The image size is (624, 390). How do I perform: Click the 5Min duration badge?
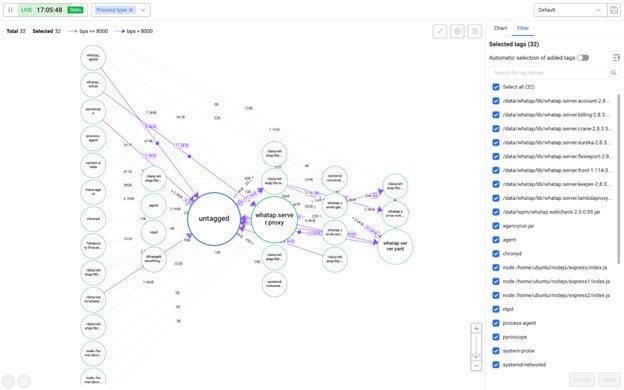[75, 10]
